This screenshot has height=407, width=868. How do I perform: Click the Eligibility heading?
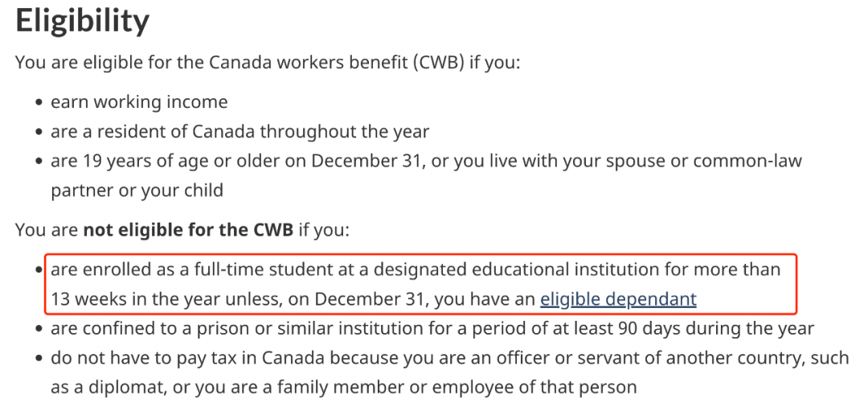point(83,20)
